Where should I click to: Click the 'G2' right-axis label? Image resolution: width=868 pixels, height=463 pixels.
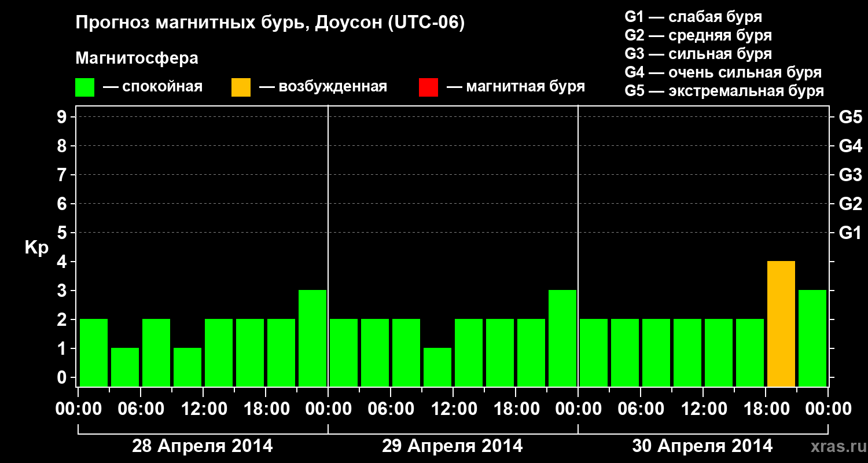850,204
